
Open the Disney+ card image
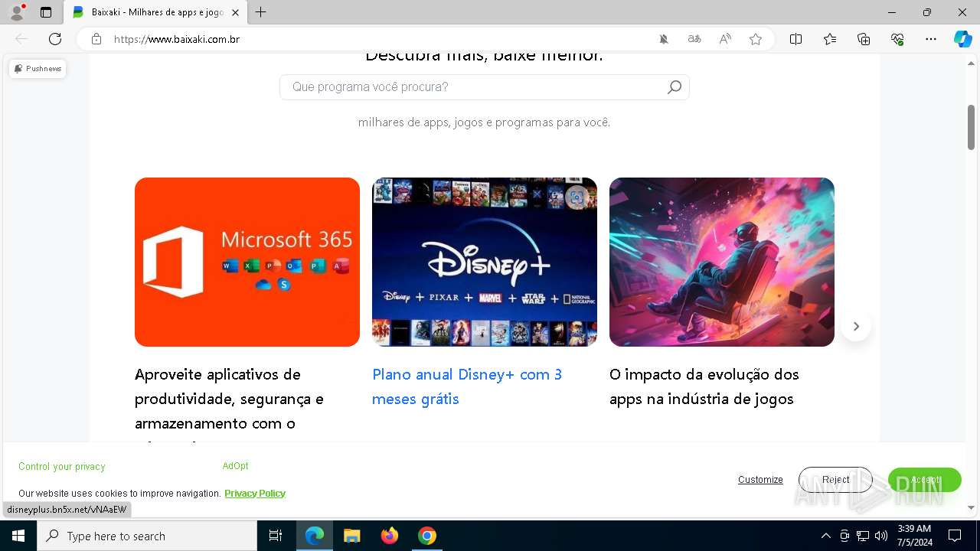485,262
